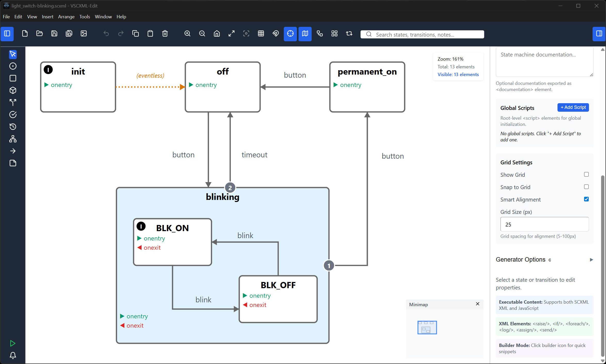The width and height of the screenshot is (606, 364).
Task: Click the magnet snap toolbar icon
Action: (x=276, y=34)
